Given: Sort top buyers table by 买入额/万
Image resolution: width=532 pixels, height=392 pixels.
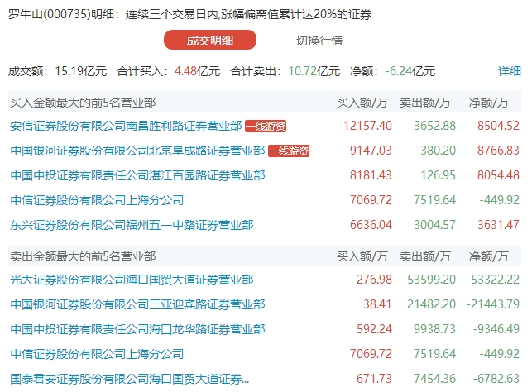Looking at the screenshot, I should point(362,103).
